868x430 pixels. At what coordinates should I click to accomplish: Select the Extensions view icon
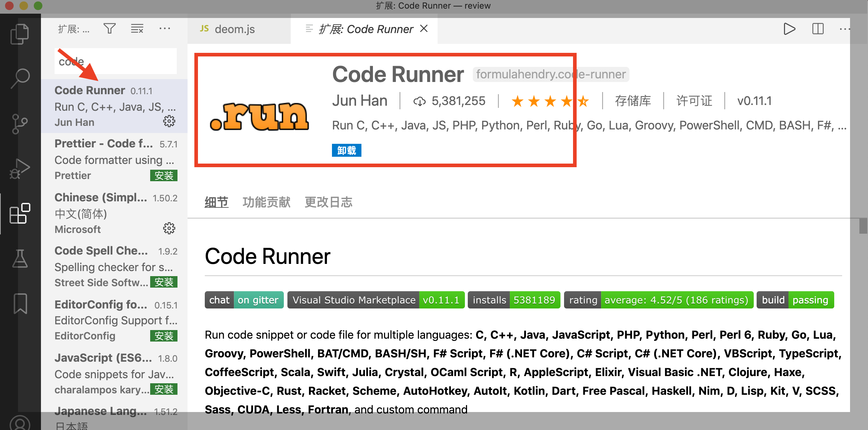click(20, 213)
